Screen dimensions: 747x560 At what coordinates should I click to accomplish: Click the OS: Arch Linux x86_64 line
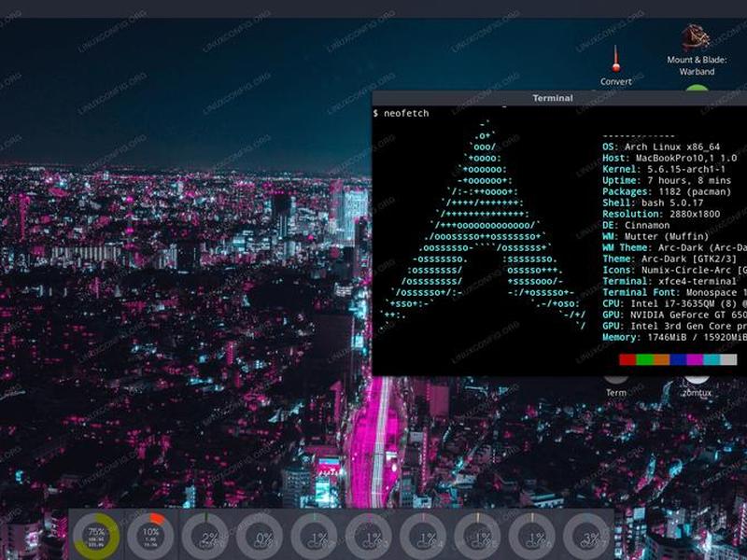point(661,147)
